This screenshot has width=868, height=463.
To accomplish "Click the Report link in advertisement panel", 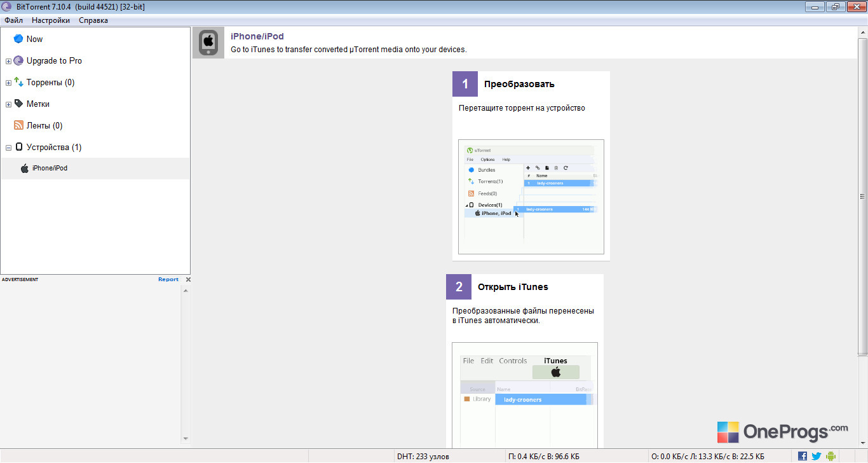I will point(168,279).
